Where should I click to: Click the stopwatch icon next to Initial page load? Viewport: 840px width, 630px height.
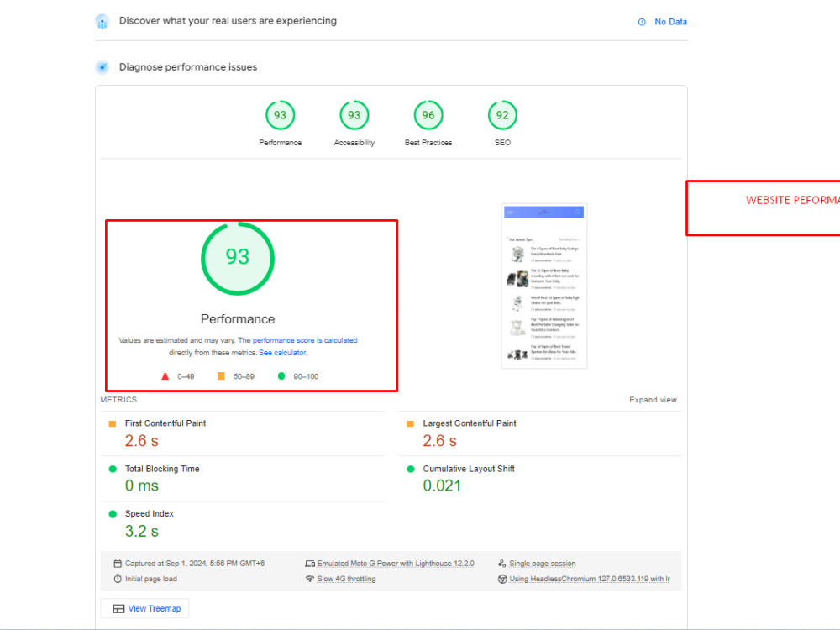(118, 579)
